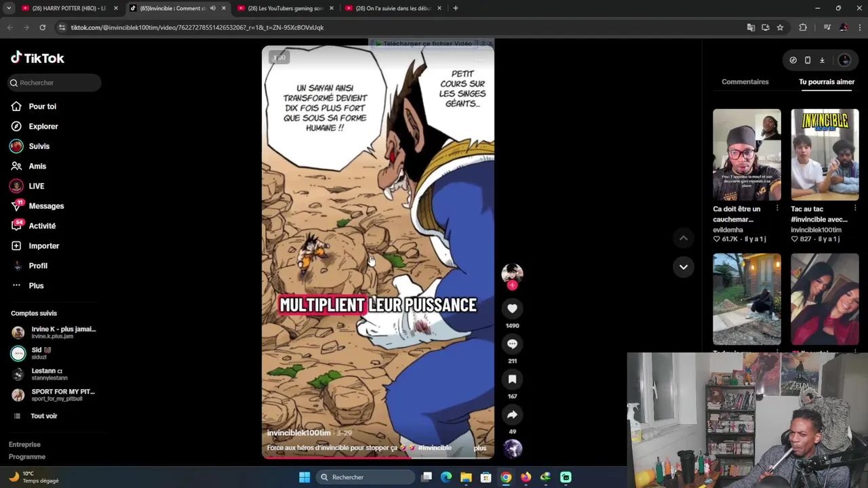Open the Entreprise footer link

pyautogui.click(x=24, y=445)
